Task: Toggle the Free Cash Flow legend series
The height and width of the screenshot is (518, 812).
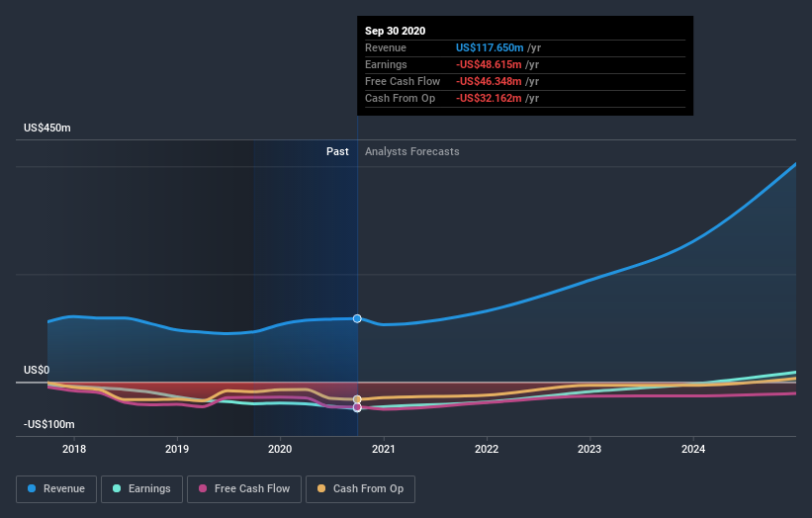Action: coord(244,489)
